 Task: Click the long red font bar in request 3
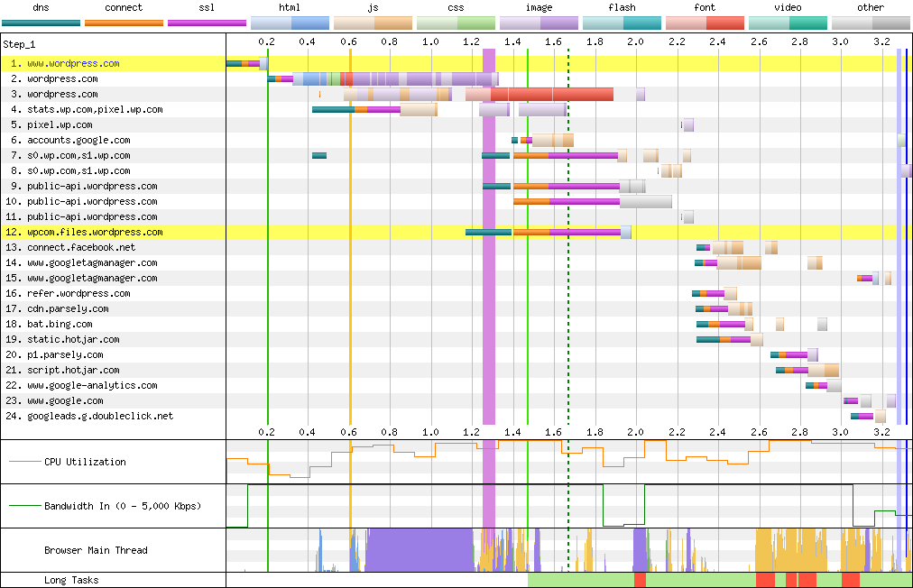point(552,95)
